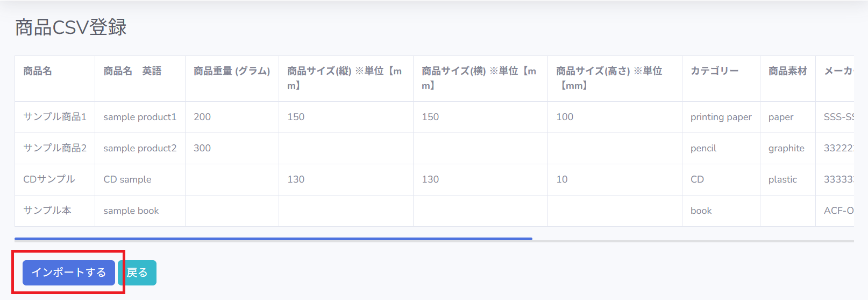Click the 商品素材 column header
Image resolution: width=868 pixels, height=300 pixels.
point(787,71)
